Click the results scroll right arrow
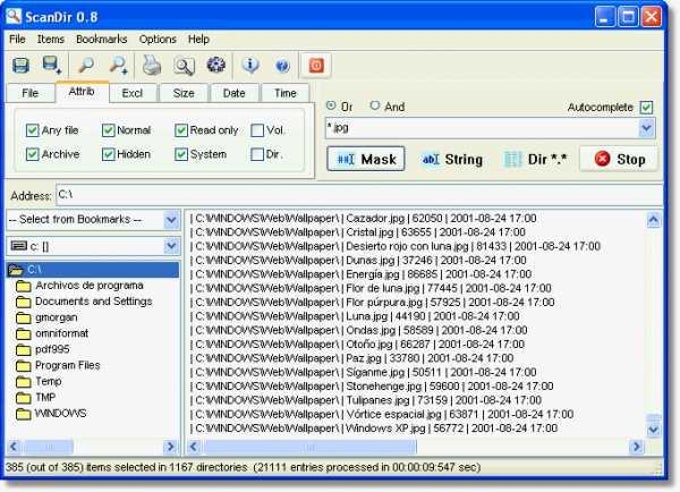The width and height of the screenshot is (680, 492). pos(636,446)
